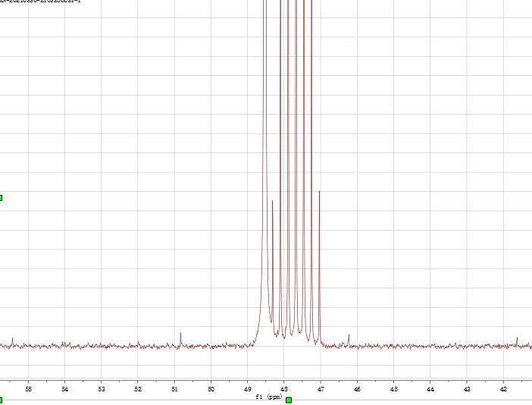Click axis tick label 44
The width and height of the screenshot is (532, 405).
[430, 389]
